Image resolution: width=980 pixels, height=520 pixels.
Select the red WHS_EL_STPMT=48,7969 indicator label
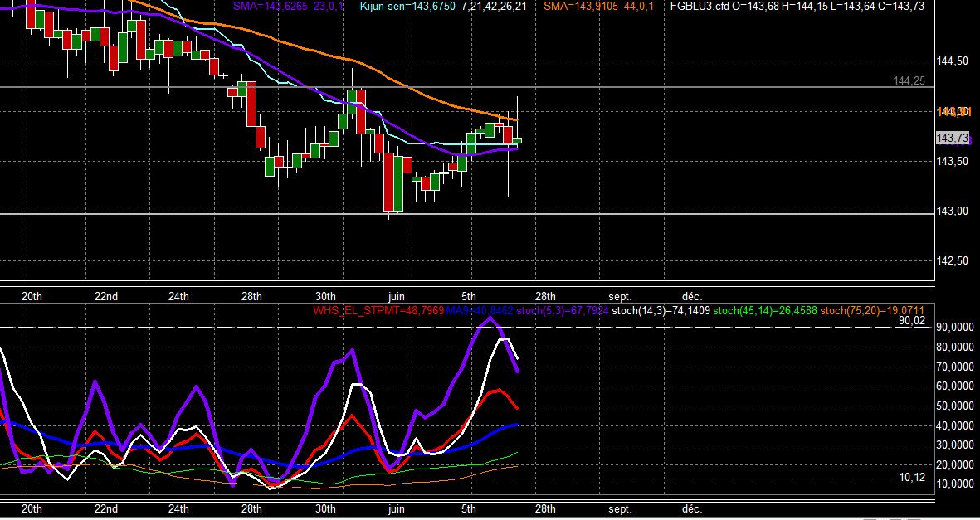[x=378, y=310]
